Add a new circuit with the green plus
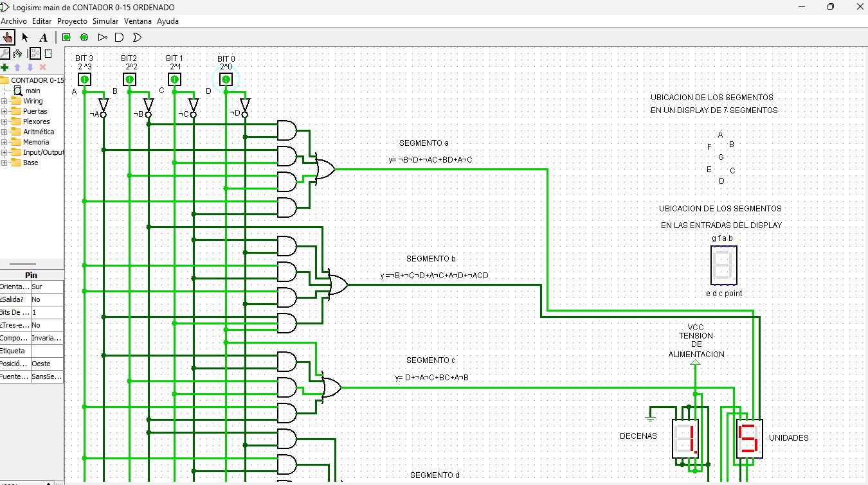Image resolution: width=868 pixels, height=485 pixels. tap(5, 67)
